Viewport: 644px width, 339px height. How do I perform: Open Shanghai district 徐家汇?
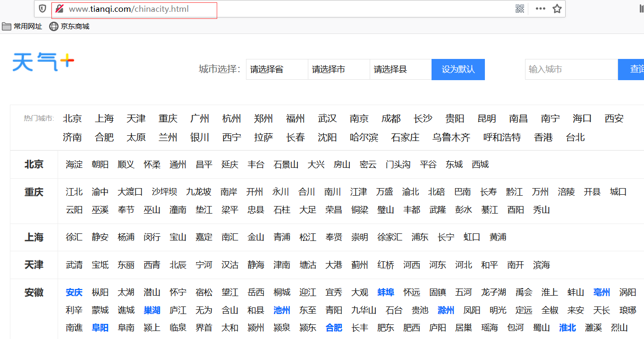tap(390, 237)
